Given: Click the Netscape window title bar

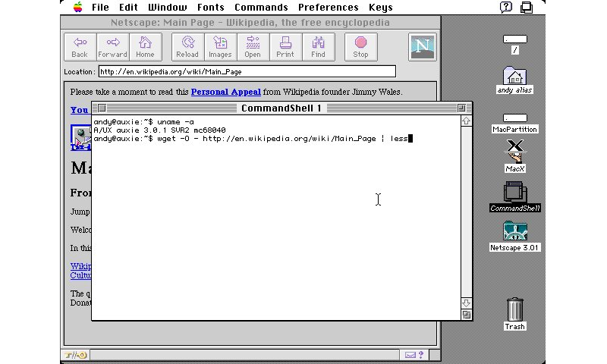Looking at the screenshot, I should click(250, 23).
